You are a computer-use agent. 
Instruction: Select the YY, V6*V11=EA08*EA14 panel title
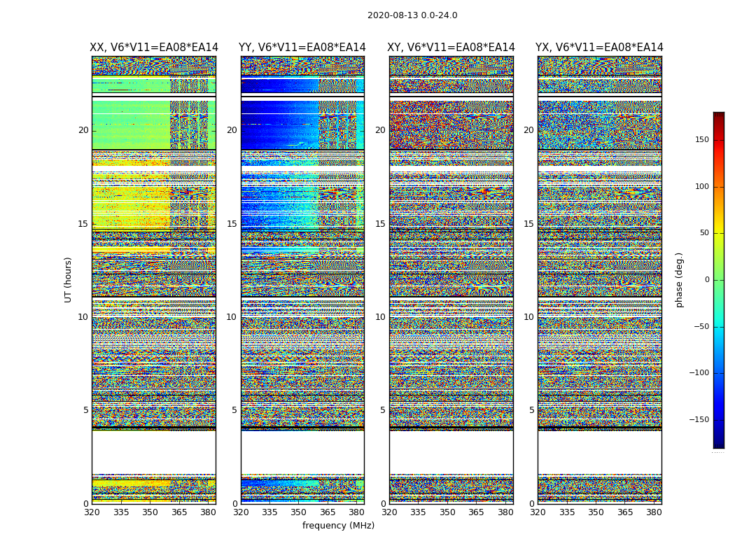click(302, 48)
